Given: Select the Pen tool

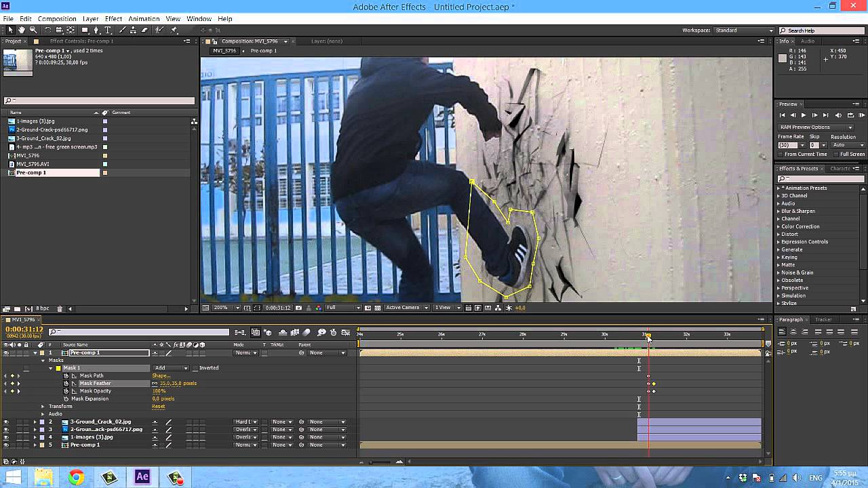Looking at the screenshot, I should [x=96, y=30].
